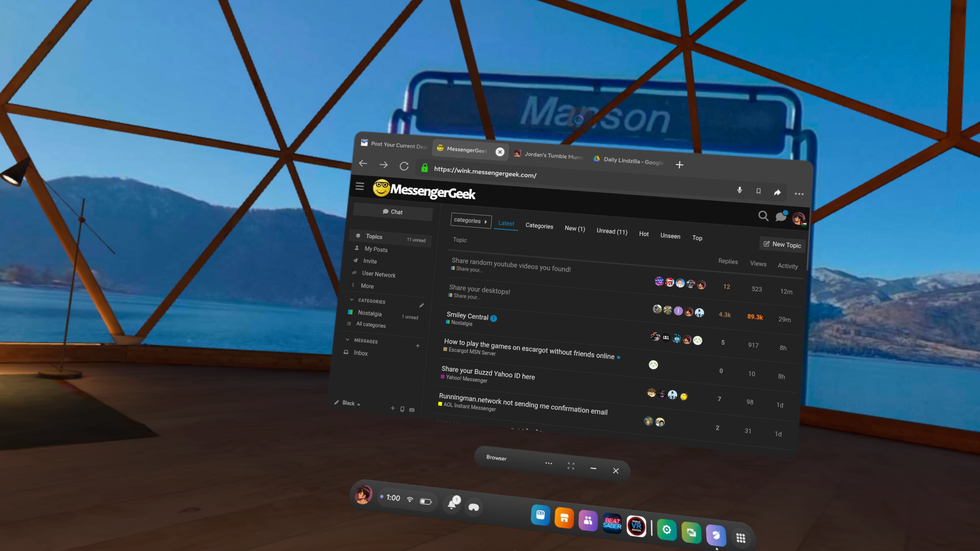
Task: Switch to the Latest tab
Action: click(506, 224)
